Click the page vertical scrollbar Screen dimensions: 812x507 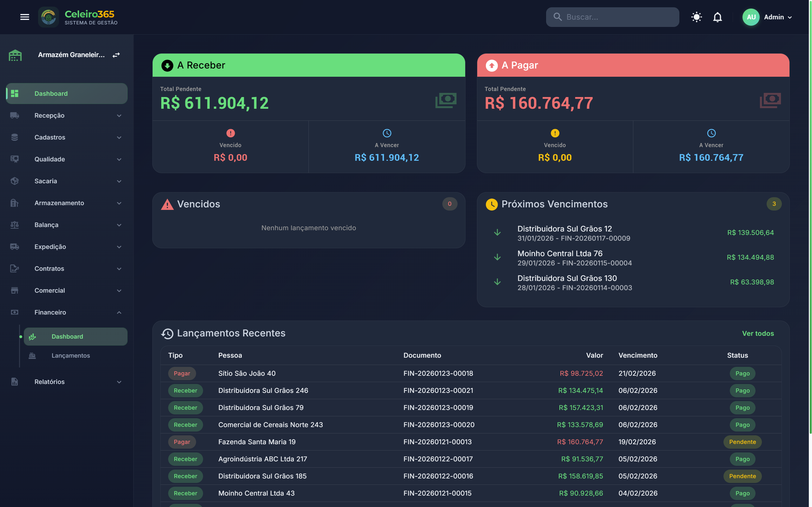tap(810, 218)
